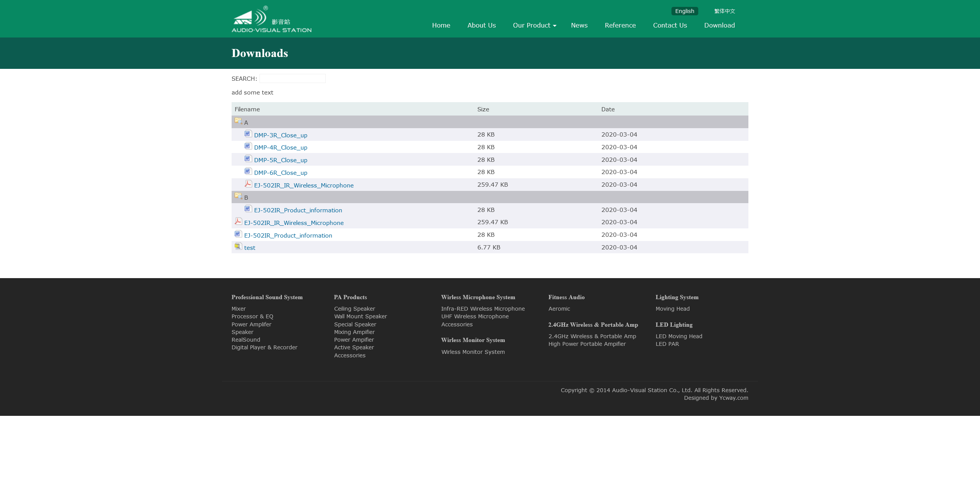Click Lighting System footer heading
The width and height of the screenshot is (980, 487).
coord(677,297)
